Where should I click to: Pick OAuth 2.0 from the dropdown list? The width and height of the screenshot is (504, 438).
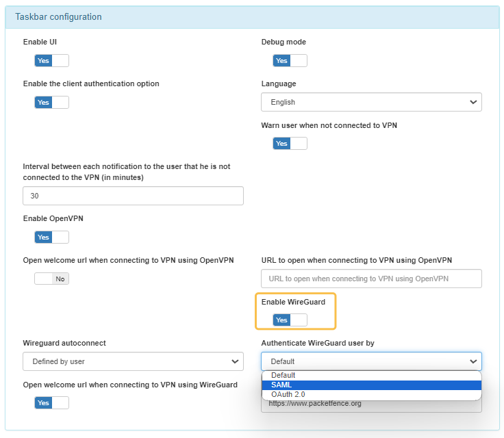tap(288, 395)
